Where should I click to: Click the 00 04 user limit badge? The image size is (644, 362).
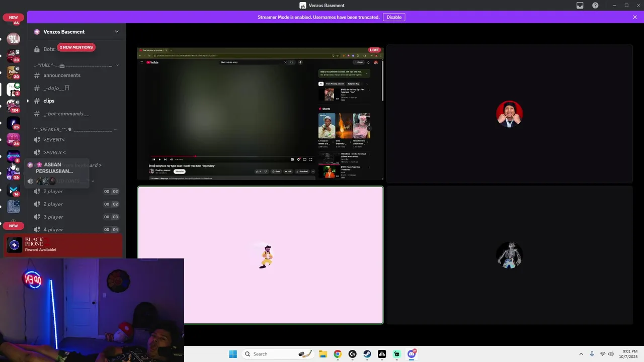tap(111, 229)
